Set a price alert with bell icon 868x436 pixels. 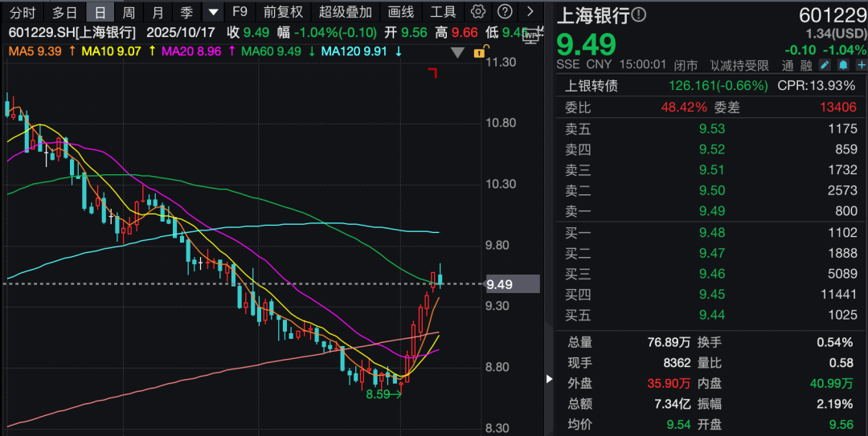click(843, 65)
